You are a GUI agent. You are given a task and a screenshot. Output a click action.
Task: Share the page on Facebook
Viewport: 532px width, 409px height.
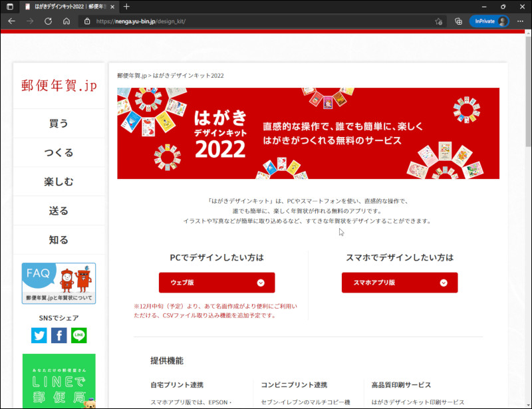59,335
